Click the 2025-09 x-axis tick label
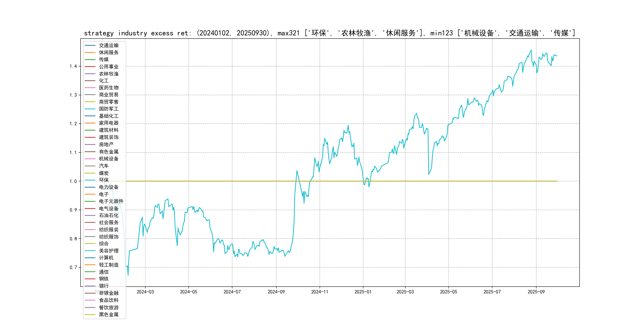Screen dimensions: 644x322 point(536,292)
